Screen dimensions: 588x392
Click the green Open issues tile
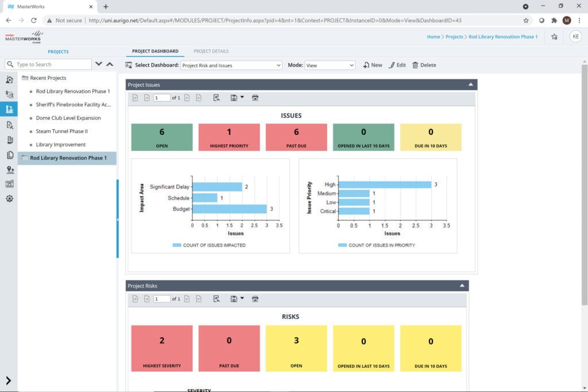[161, 137]
